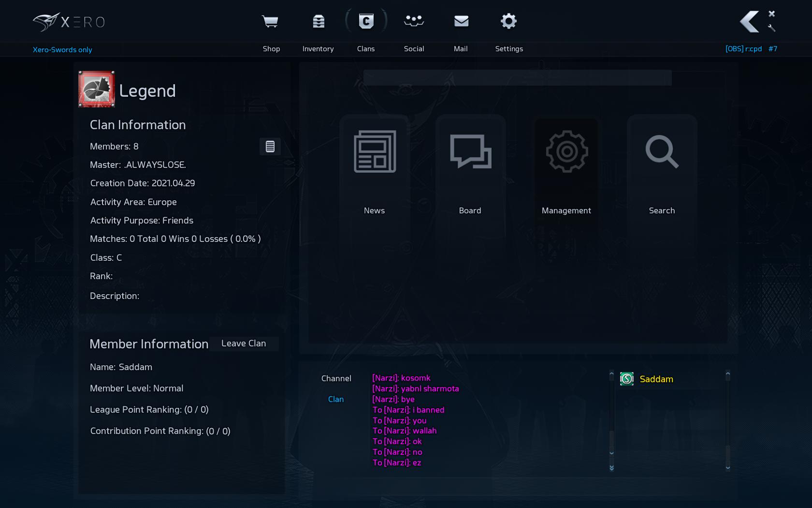The image size is (812, 508).
Task: Open the Inventory stack icon
Action: [x=319, y=21]
